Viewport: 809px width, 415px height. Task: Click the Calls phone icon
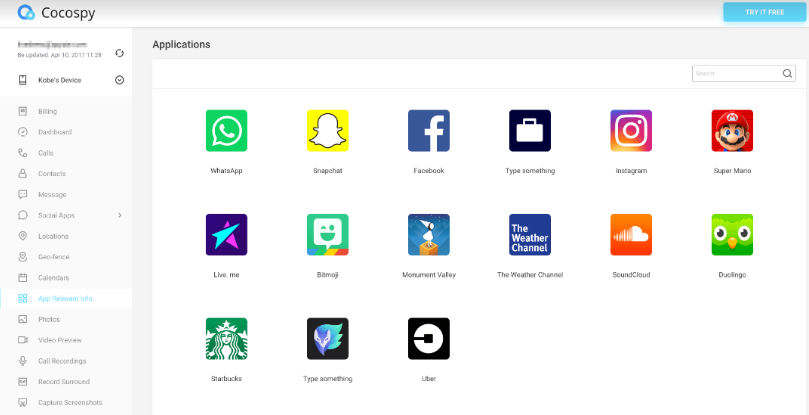coord(23,153)
